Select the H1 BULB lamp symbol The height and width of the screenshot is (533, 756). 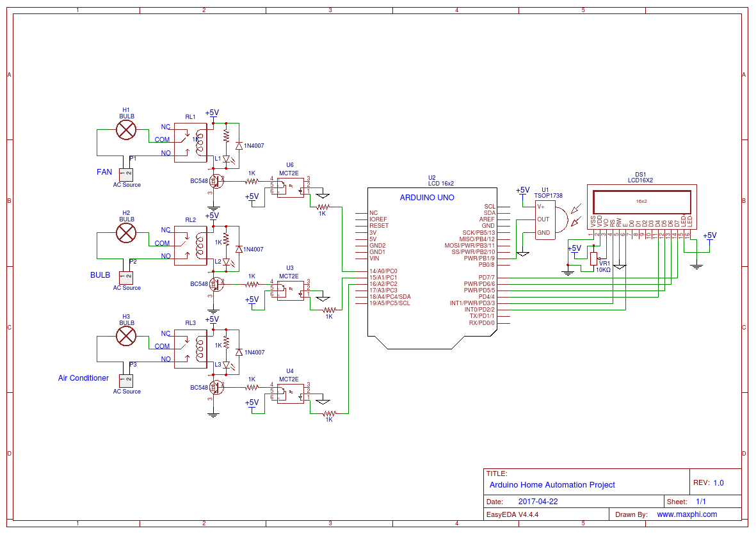(x=127, y=129)
